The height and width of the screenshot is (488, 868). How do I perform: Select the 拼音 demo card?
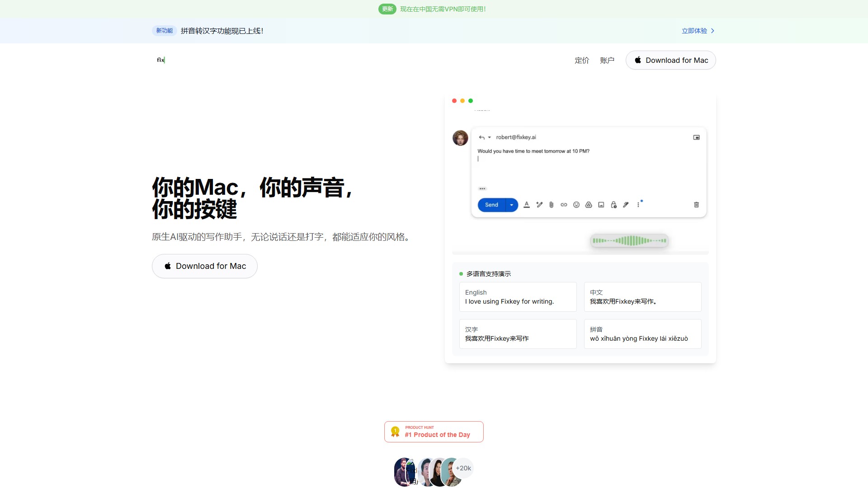(643, 334)
